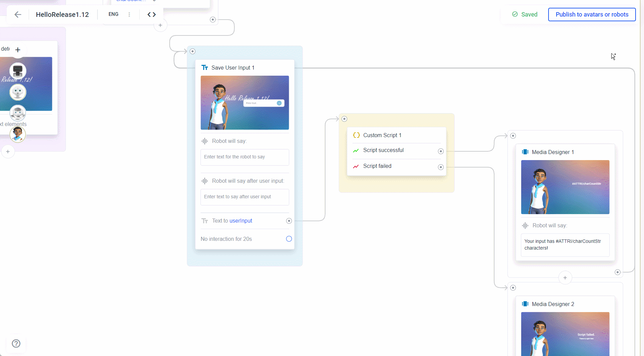The height and width of the screenshot is (356, 644).
Task: Select the Text to userInput output connector
Action: (289, 221)
